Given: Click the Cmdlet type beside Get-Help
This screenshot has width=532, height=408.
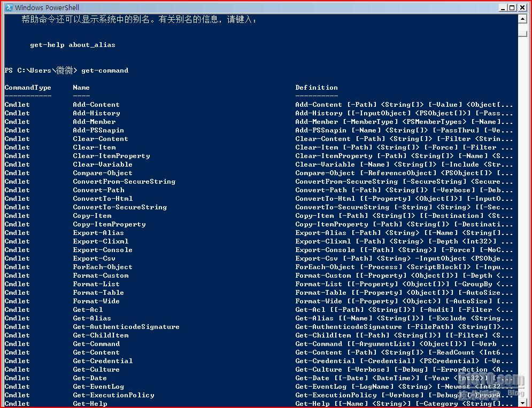Looking at the screenshot, I should (x=17, y=403).
